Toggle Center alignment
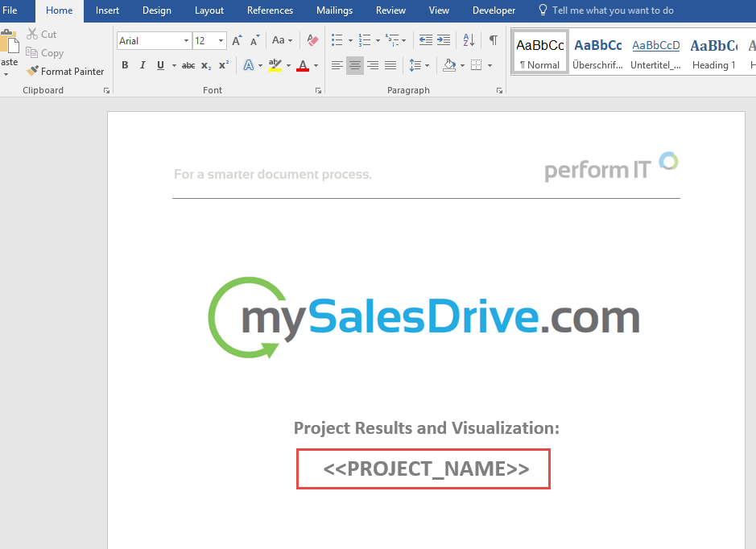Screen dimensions: 756x549 355,65
